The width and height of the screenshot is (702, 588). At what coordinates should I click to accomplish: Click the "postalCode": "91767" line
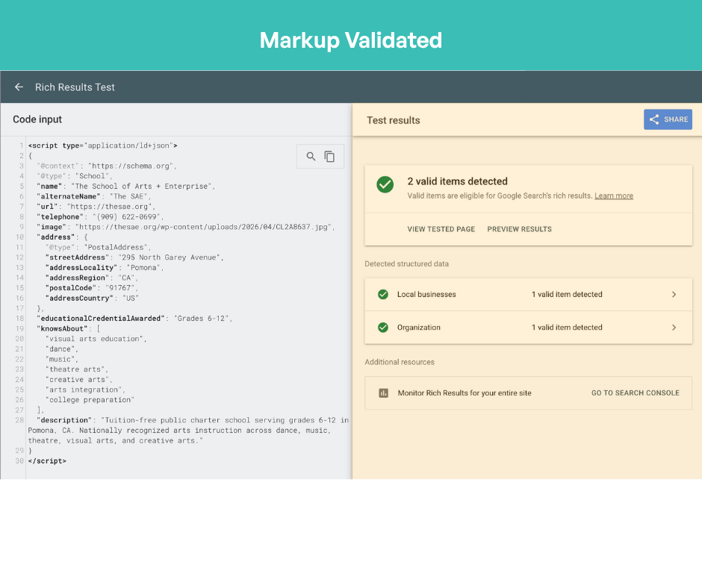click(91, 288)
